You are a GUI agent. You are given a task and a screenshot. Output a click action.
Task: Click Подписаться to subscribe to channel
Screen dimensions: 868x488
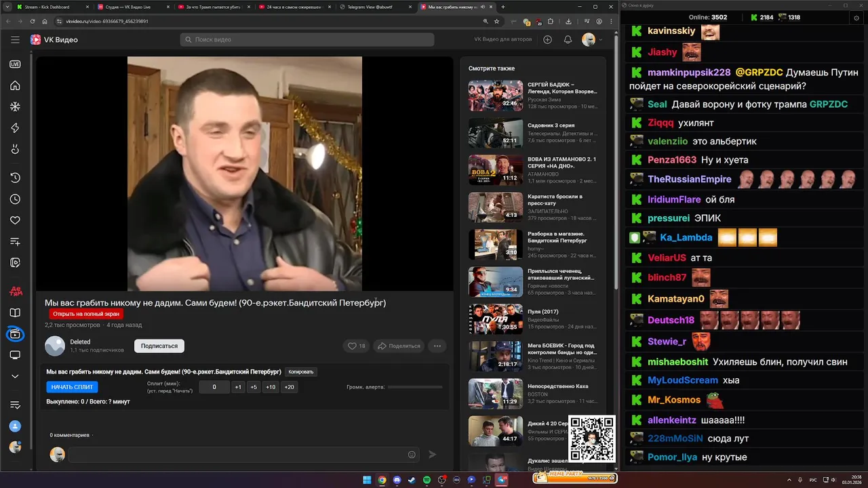click(x=159, y=346)
